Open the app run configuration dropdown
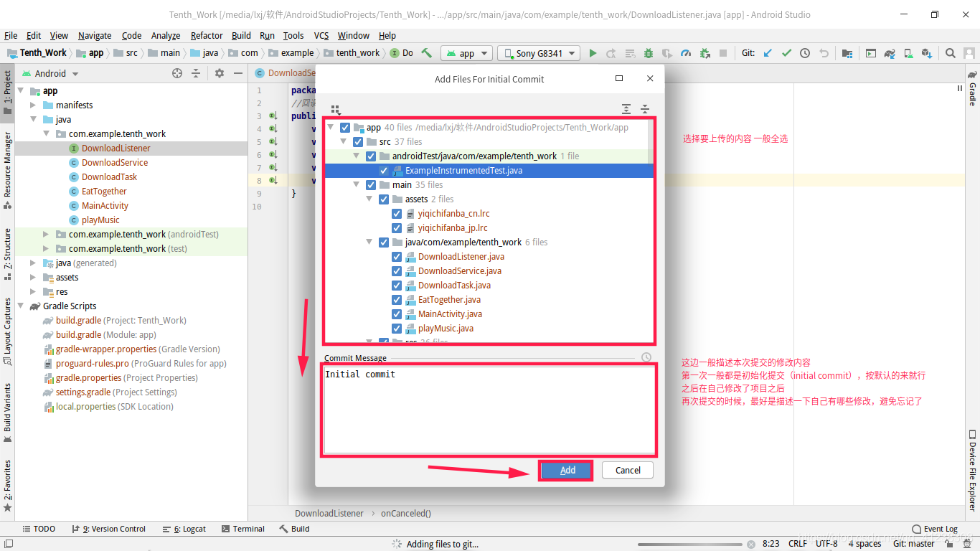Viewport: 980px width, 551px height. (466, 53)
